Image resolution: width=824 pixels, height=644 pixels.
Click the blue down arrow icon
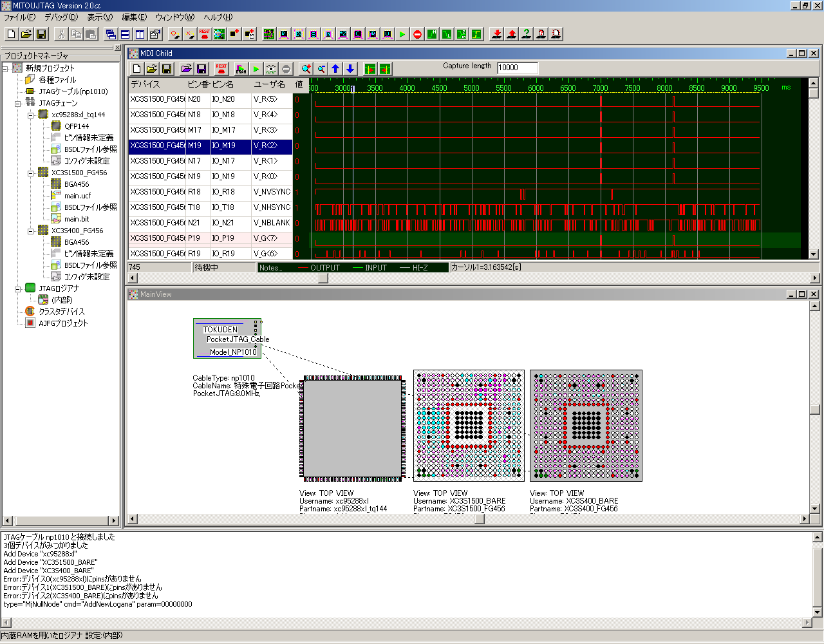pyautogui.click(x=350, y=69)
